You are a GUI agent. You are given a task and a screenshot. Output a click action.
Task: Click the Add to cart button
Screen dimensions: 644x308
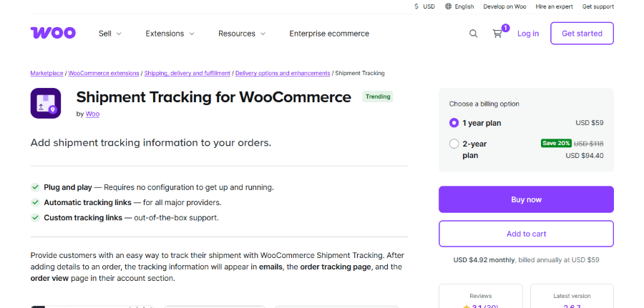click(526, 234)
